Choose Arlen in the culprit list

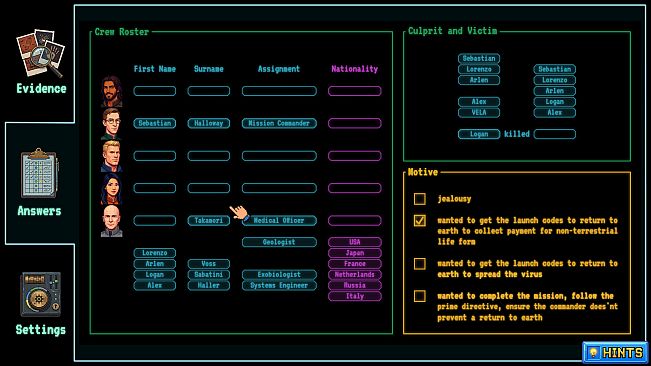click(479, 80)
